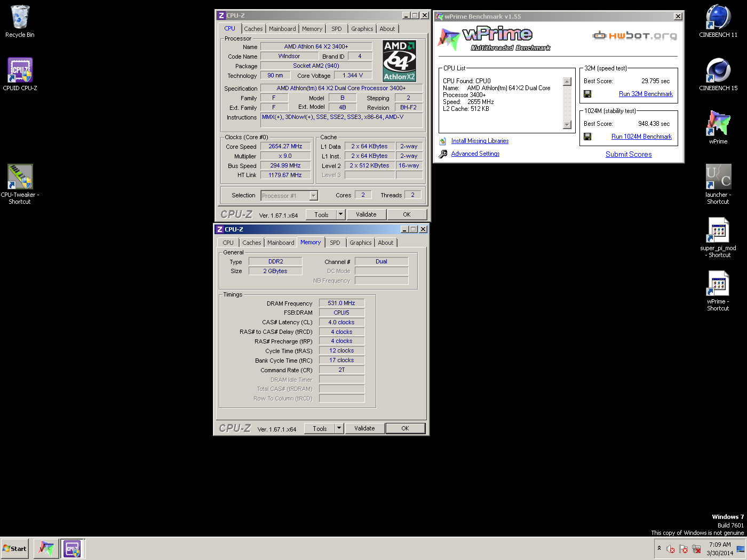Screen dimensions: 747x560
Task: Switch to Graphics tab in upper CPU-Z
Action: coord(362,29)
